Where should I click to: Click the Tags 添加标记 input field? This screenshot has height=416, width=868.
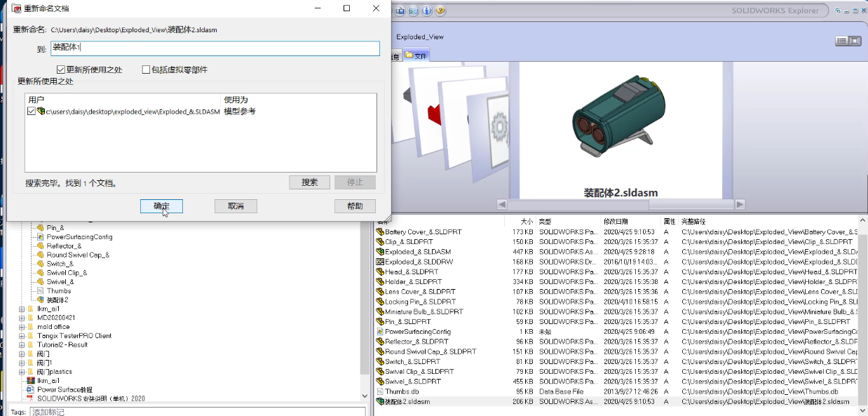(198, 412)
